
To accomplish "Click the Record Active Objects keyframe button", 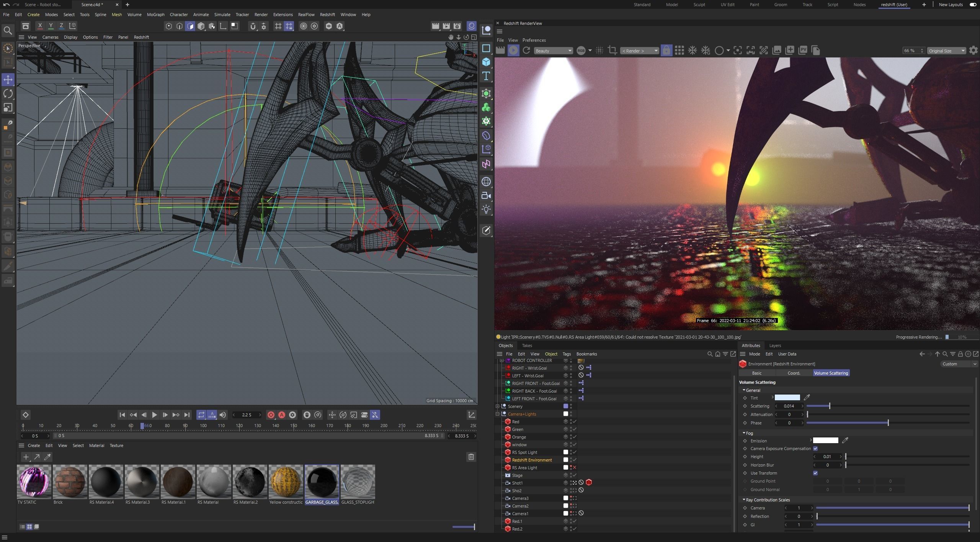I will pos(271,415).
